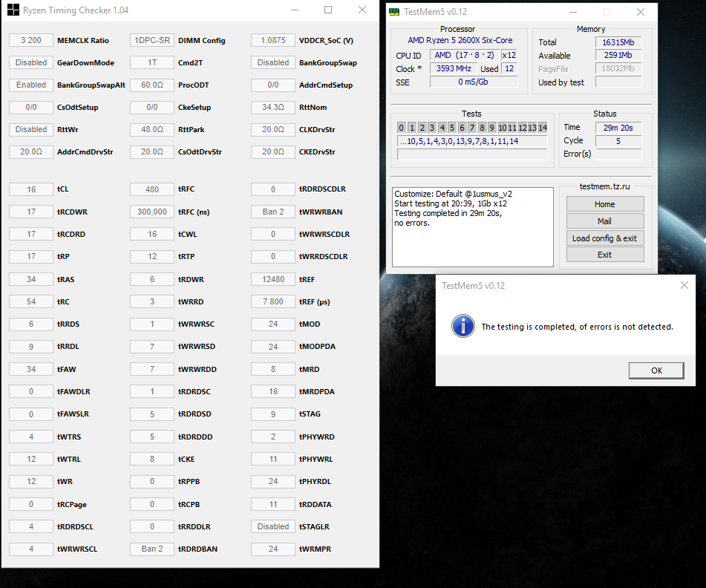The image size is (706, 588).
Task: Click the SSE 0 mS/Gb field
Action: 474,82
